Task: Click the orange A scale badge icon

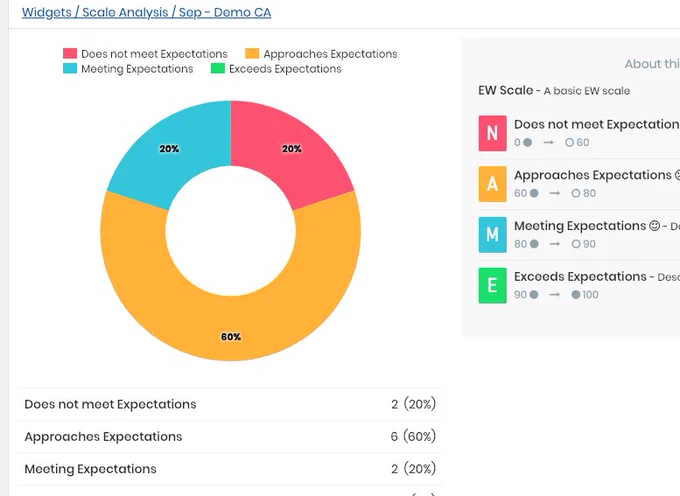Action: [x=493, y=184]
